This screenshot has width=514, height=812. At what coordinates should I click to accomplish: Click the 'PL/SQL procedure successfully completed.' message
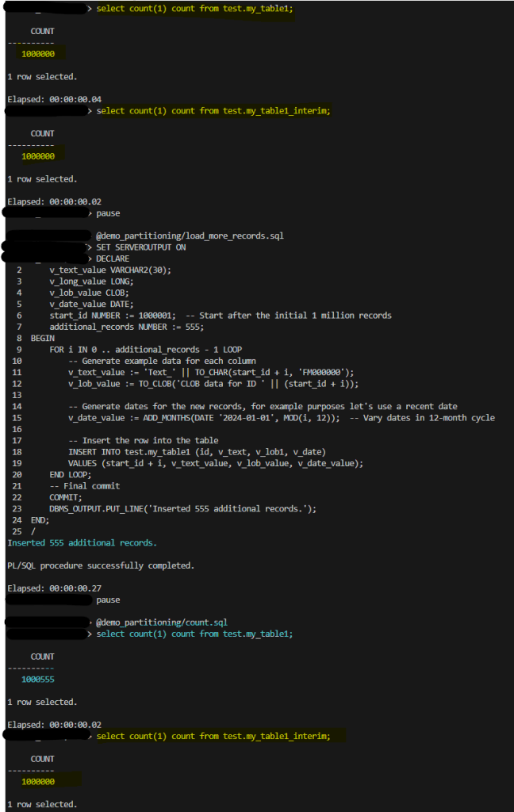pyautogui.click(x=101, y=565)
